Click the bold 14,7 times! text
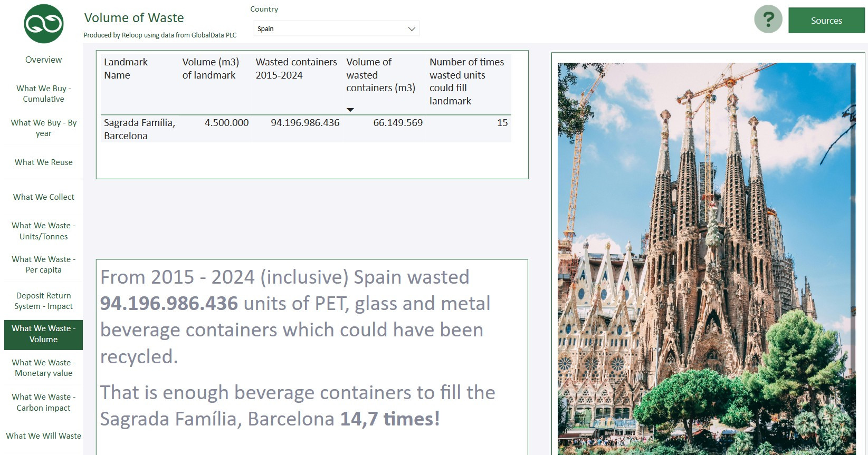The height and width of the screenshot is (455, 868). click(390, 419)
